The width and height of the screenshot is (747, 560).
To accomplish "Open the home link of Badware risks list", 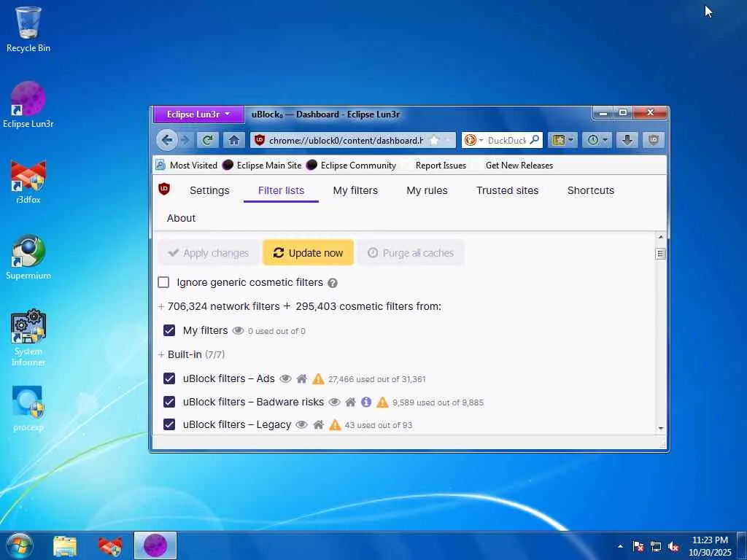I will [x=350, y=402].
